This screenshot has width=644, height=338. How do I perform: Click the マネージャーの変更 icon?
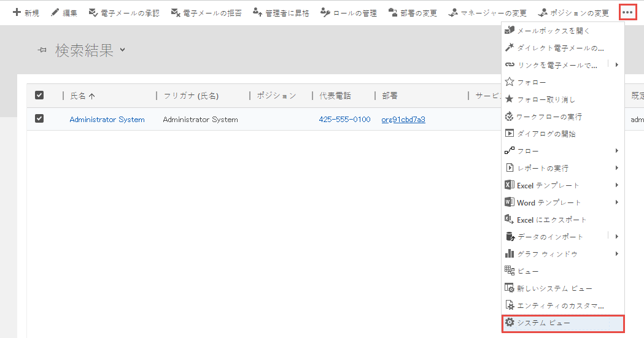click(453, 13)
